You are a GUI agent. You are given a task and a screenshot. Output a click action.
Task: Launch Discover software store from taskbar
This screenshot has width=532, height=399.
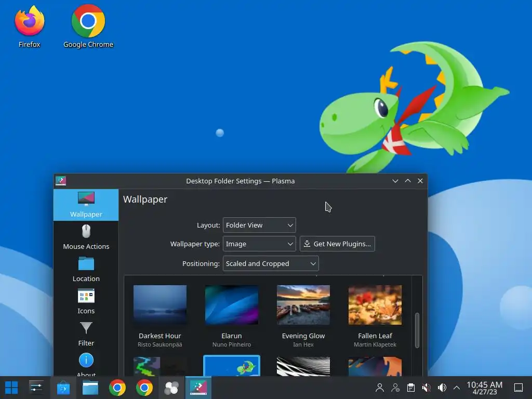click(x=63, y=388)
